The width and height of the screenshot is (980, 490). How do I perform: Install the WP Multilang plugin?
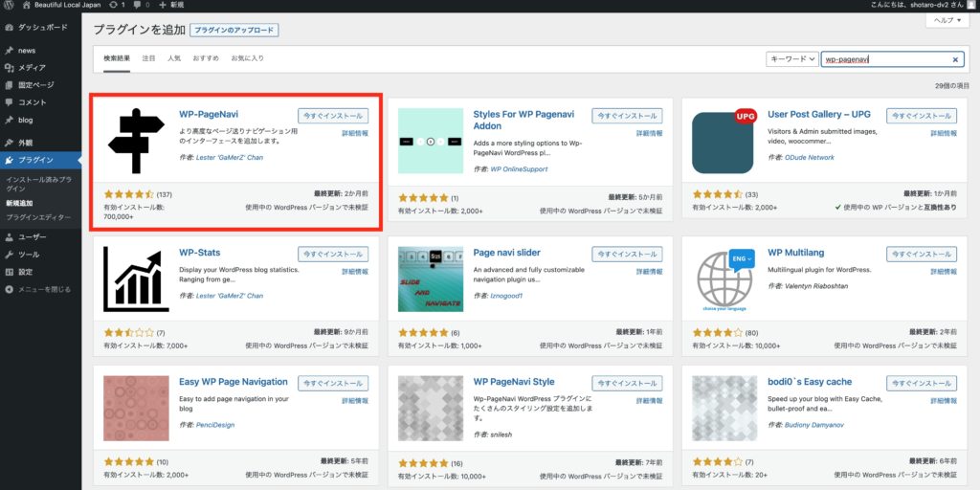coord(922,254)
